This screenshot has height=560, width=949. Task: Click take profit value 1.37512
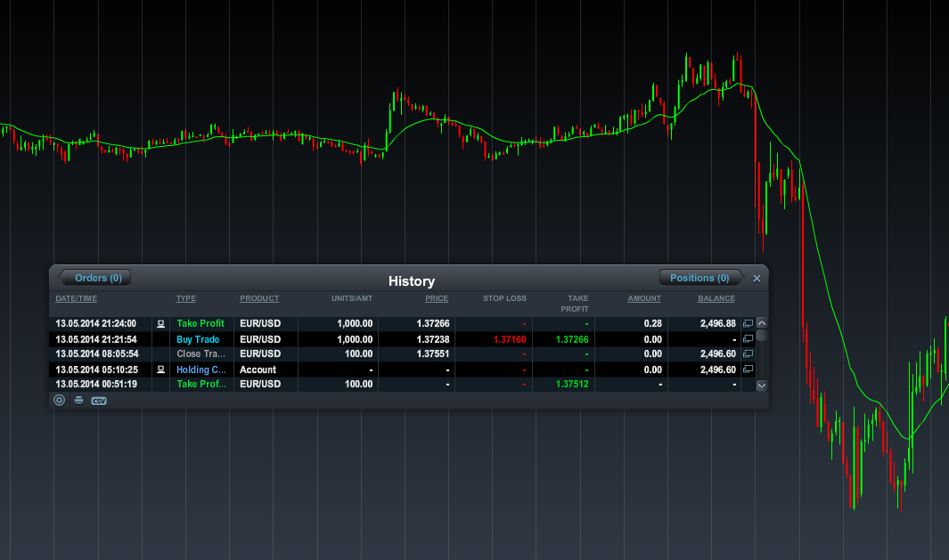coord(572,384)
